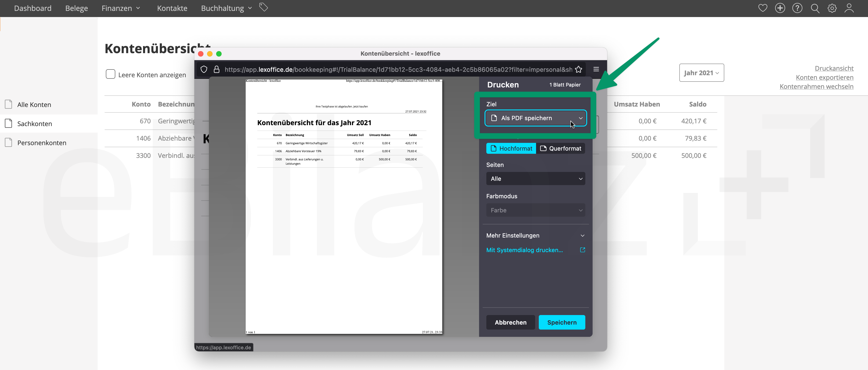
Task: Open the help question mark icon
Action: (797, 8)
